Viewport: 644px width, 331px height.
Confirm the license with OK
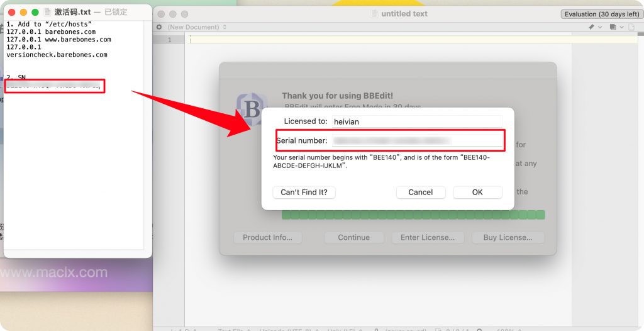[477, 192]
